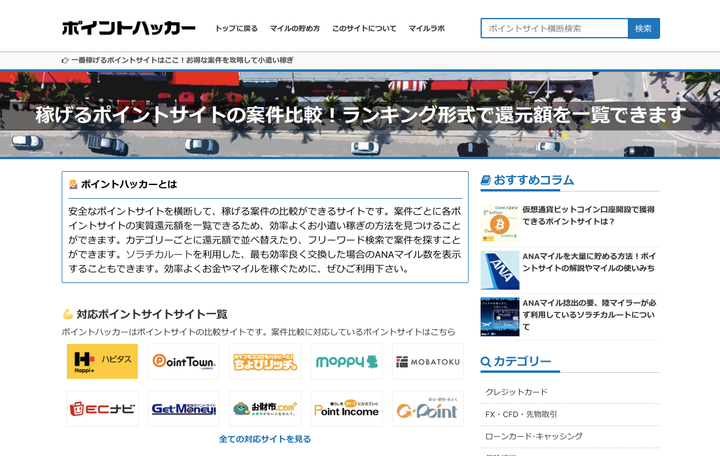
Task: Open the PointTown logo tile
Action: [184, 361]
